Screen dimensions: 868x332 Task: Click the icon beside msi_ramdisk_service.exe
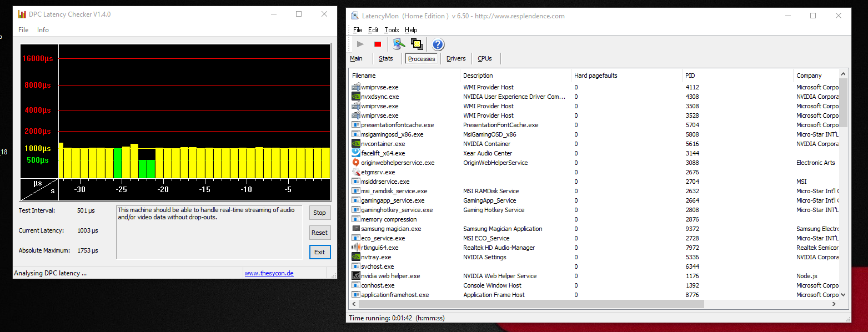[356, 190]
